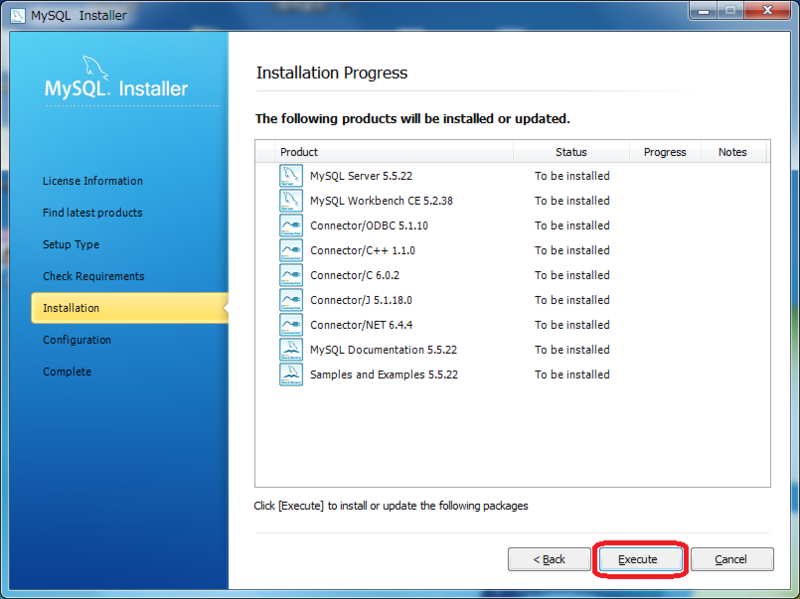
Task: Sort by the Product column header
Action: pyautogui.click(x=393, y=152)
